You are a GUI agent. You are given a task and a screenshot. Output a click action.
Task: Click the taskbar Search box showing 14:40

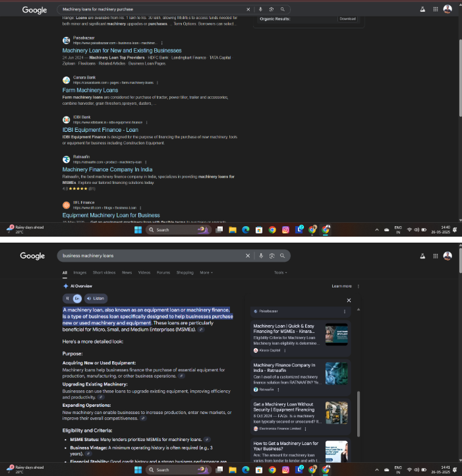coord(178,230)
